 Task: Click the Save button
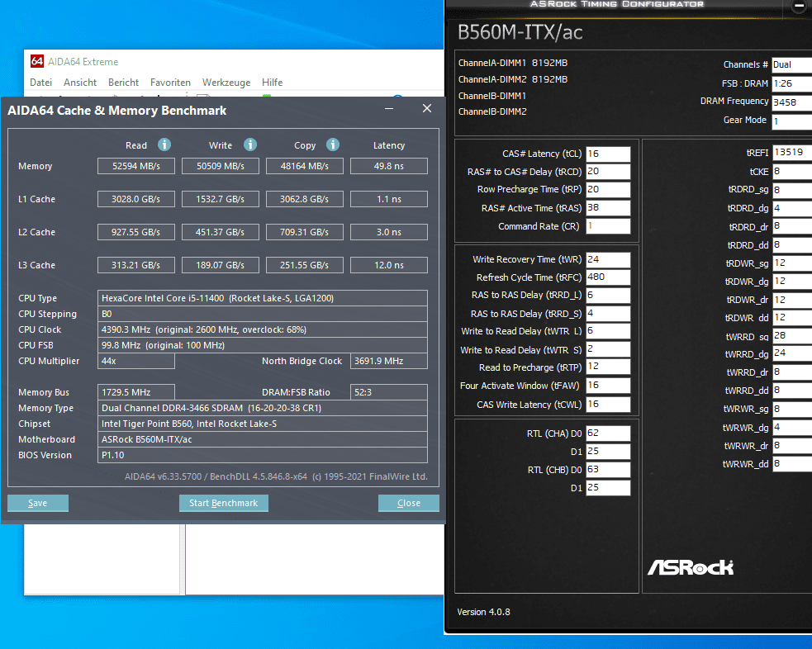pyautogui.click(x=38, y=503)
